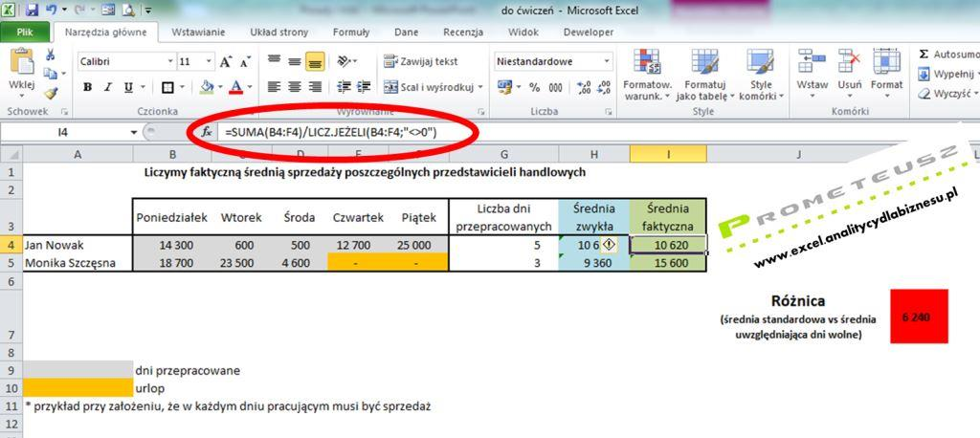980x438 pixels.
Task: Cut the selection with the scissors icon
Action: pyautogui.click(x=51, y=55)
